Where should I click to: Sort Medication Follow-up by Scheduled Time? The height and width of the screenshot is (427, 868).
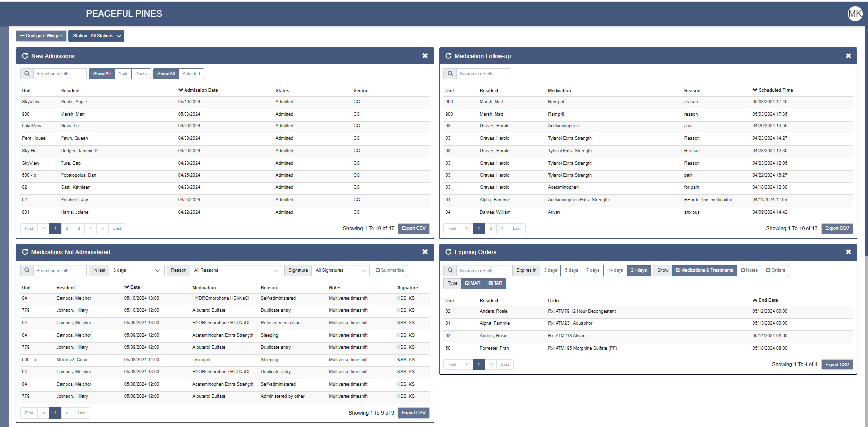coord(772,90)
